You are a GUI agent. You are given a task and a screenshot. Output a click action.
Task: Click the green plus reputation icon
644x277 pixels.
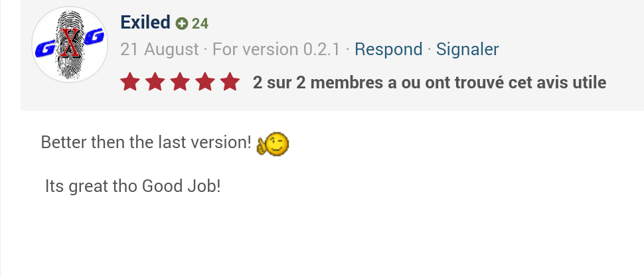[181, 24]
